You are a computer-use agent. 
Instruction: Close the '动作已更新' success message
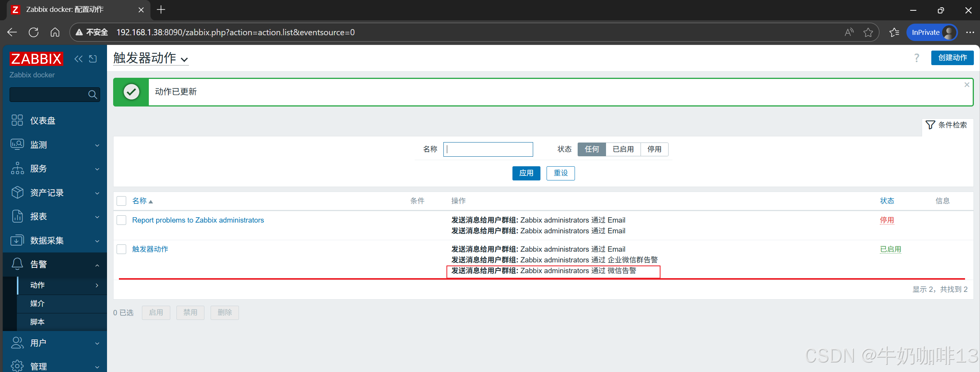click(967, 85)
